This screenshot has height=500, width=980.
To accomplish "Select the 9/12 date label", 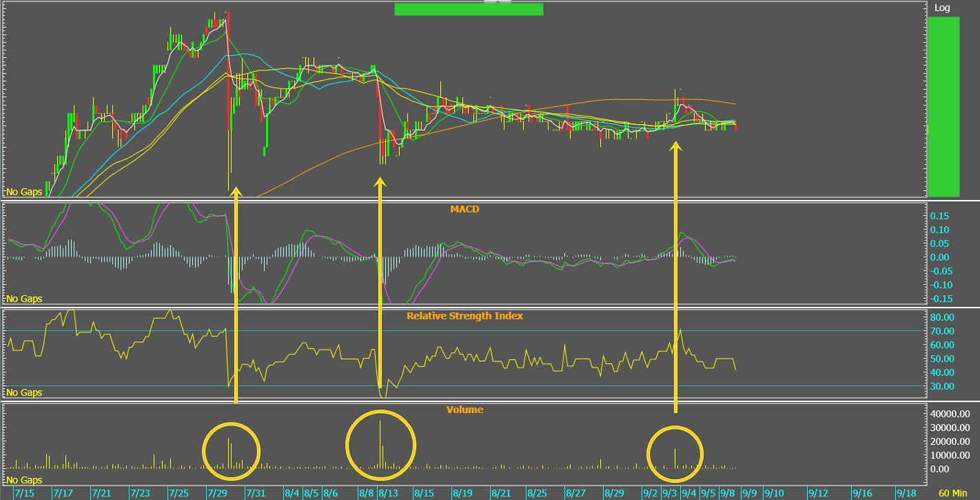I will pos(818,494).
